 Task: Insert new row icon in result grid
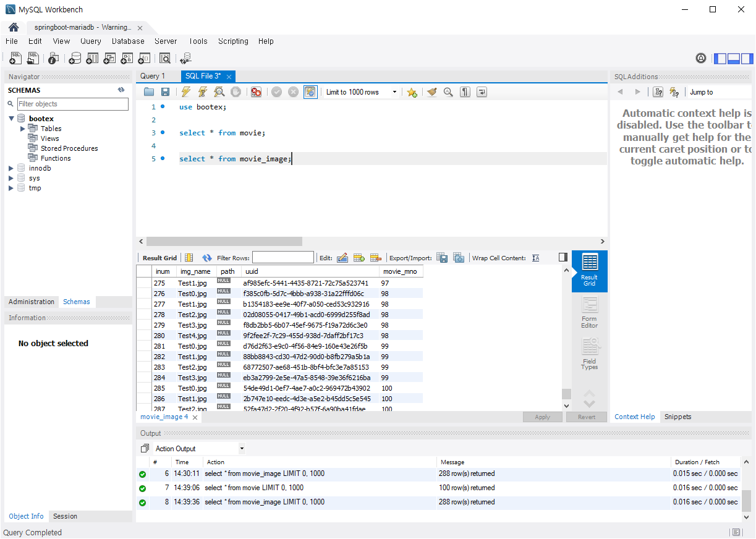tap(359, 258)
